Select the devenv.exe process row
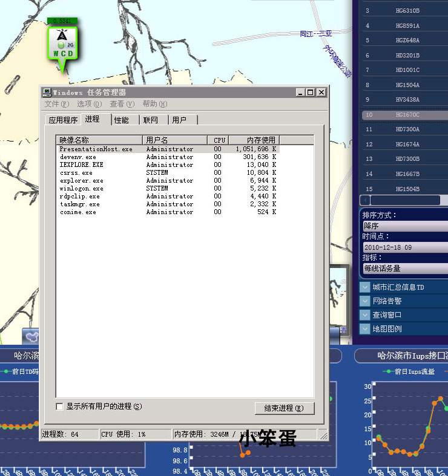The image size is (448, 476). (x=168, y=157)
